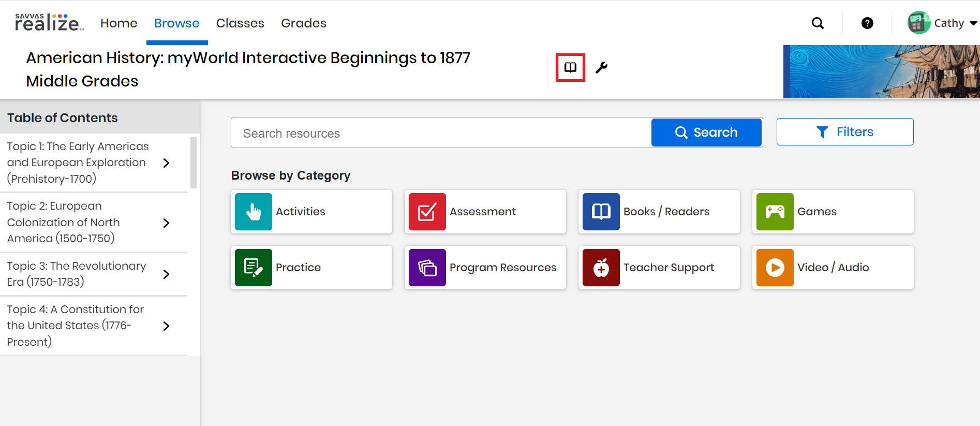Open the Cathy user account dropdown

[943, 23]
